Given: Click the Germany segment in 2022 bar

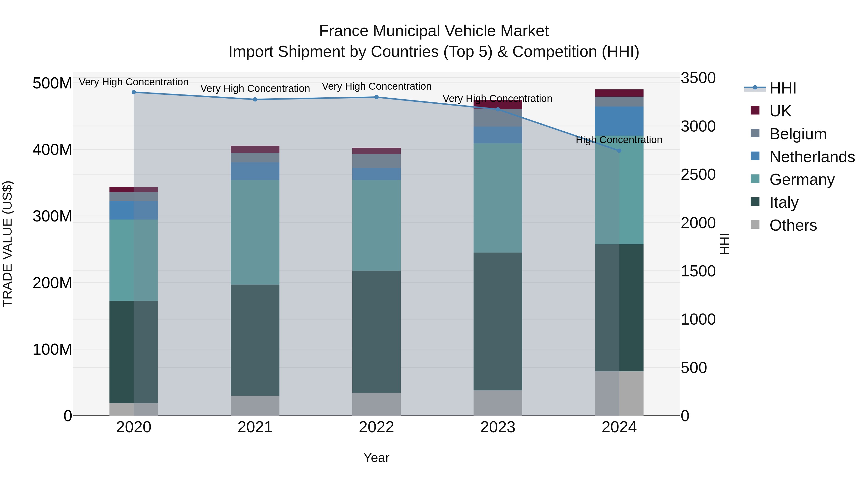Looking at the screenshot, I should [376, 225].
